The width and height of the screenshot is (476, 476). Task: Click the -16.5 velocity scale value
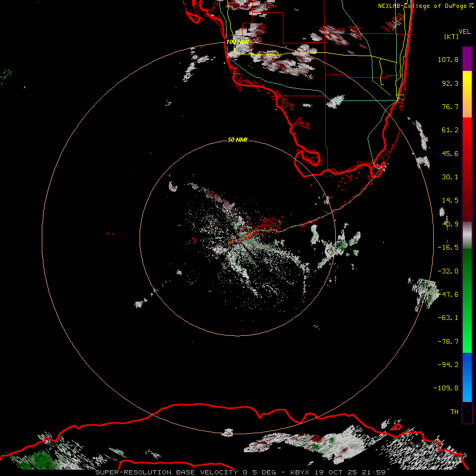pyautogui.click(x=448, y=248)
